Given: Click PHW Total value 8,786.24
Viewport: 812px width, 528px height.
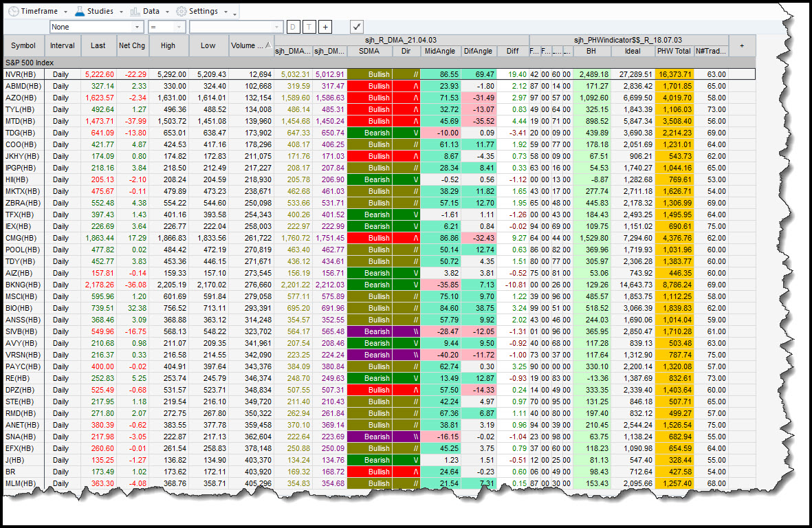Looking at the screenshot, I should [674, 285].
